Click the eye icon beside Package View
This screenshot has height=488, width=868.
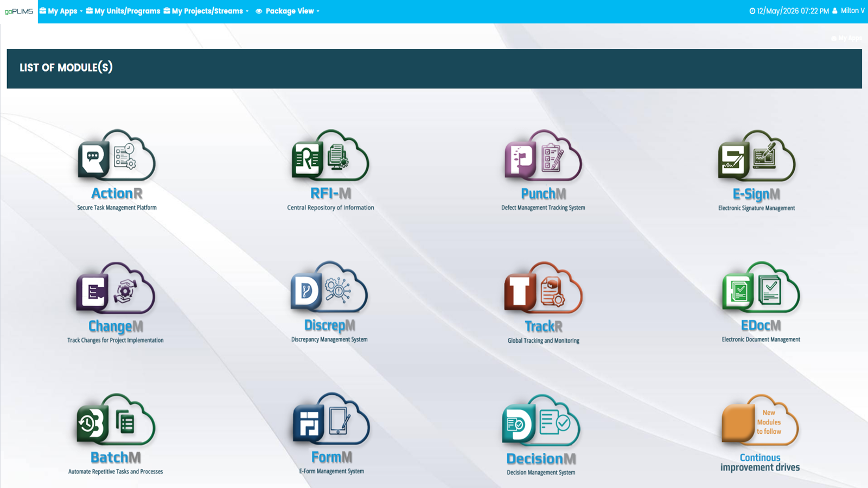259,11
